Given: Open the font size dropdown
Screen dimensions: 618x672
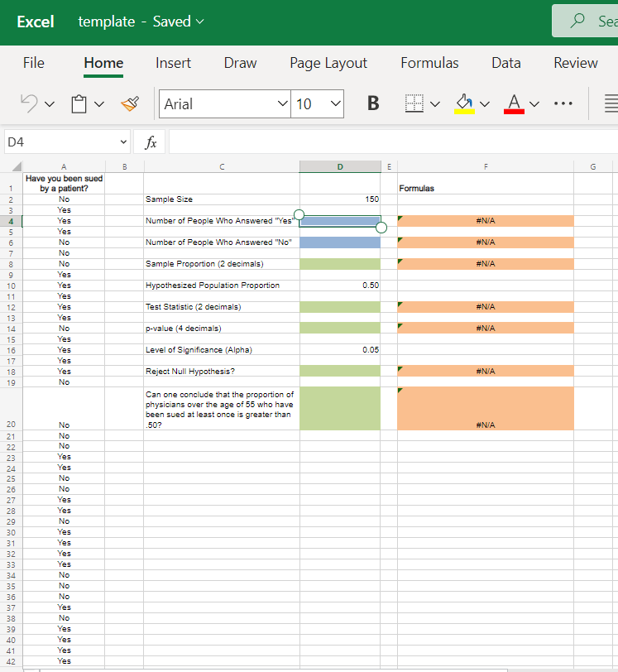Looking at the screenshot, I should point(335,103).
